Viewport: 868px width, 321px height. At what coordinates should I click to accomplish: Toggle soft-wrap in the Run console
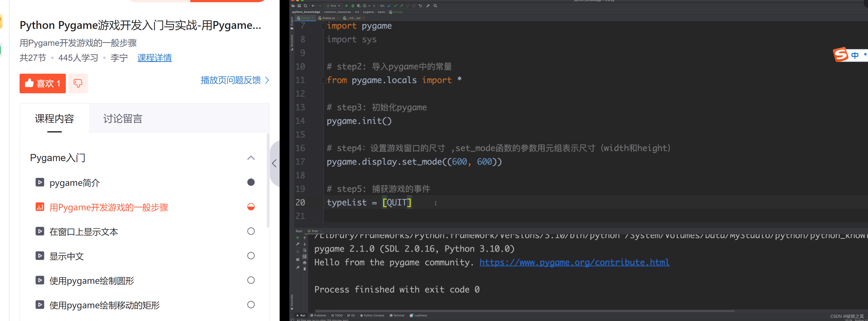(x=305, y=250)
